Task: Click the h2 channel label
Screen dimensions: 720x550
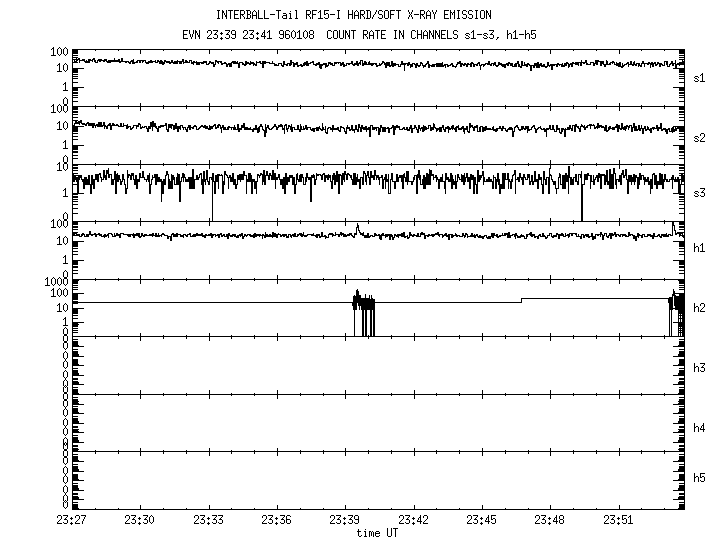Action: (x=699, y=307)
